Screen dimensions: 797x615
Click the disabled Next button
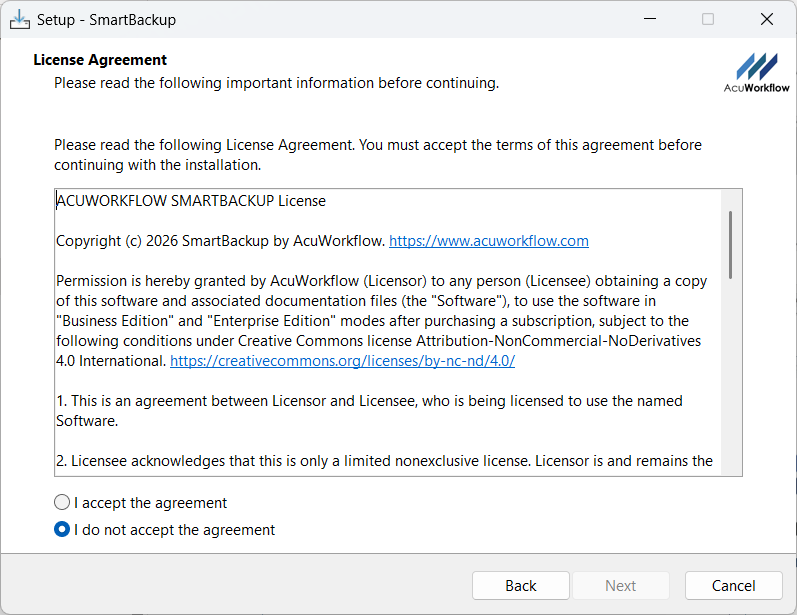click(620, 586)
